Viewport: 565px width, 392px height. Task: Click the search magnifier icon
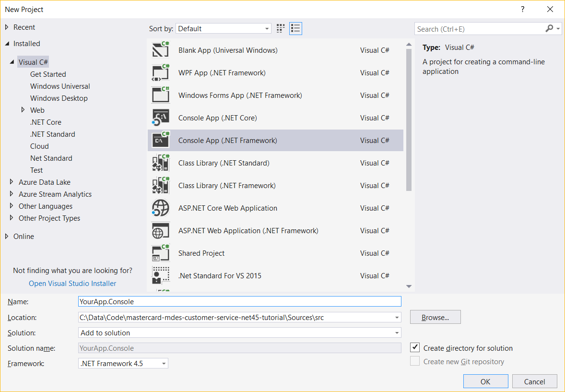(x=550, y=29)
